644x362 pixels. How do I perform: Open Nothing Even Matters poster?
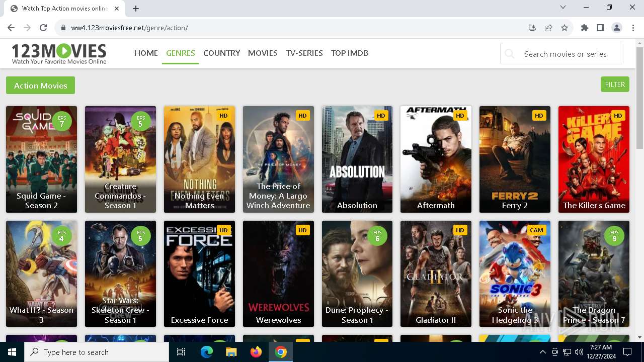(x=199, y=159)
